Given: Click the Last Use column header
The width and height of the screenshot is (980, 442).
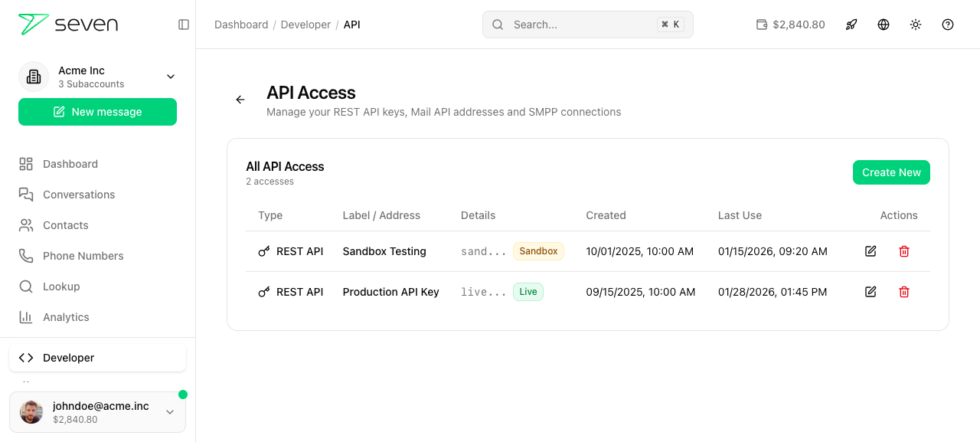Looking at the screenshot, I should [x=740, y=215].
